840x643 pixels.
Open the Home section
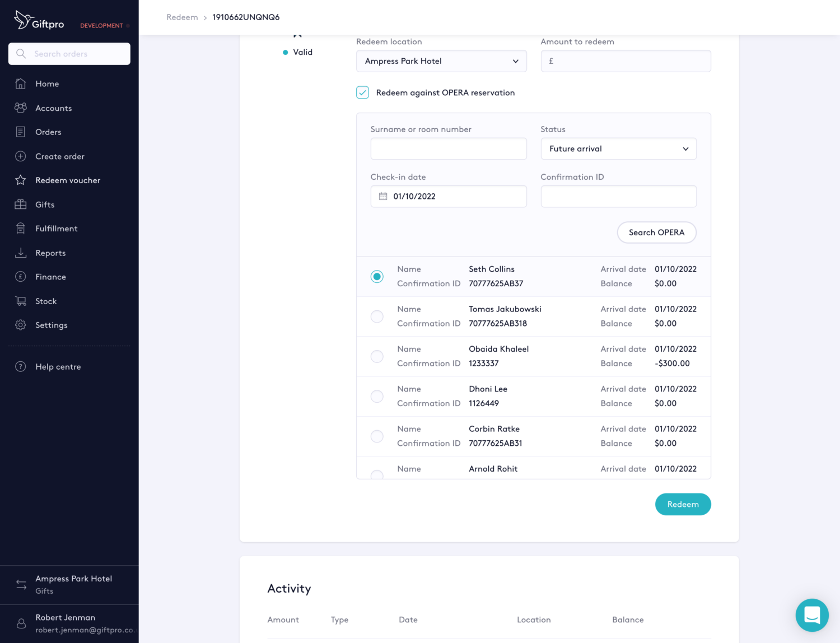click(x=47, y=83)
